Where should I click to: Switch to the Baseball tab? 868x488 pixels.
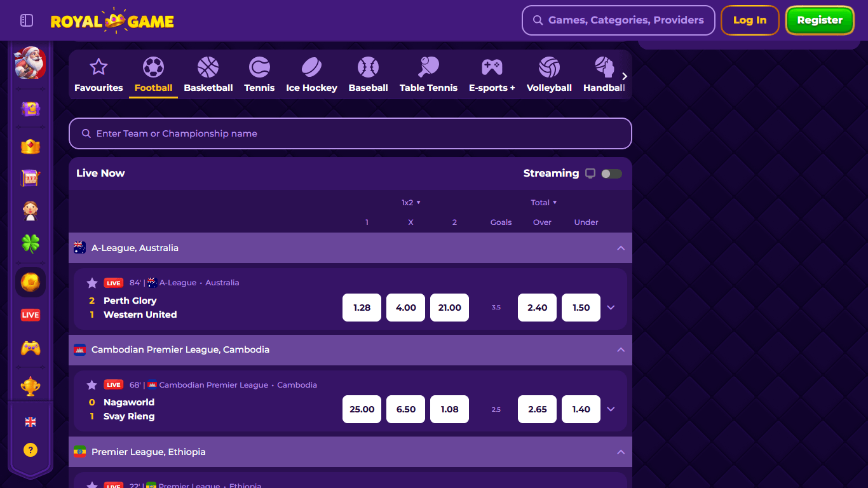pyautogui.click(x=368, y=75)
